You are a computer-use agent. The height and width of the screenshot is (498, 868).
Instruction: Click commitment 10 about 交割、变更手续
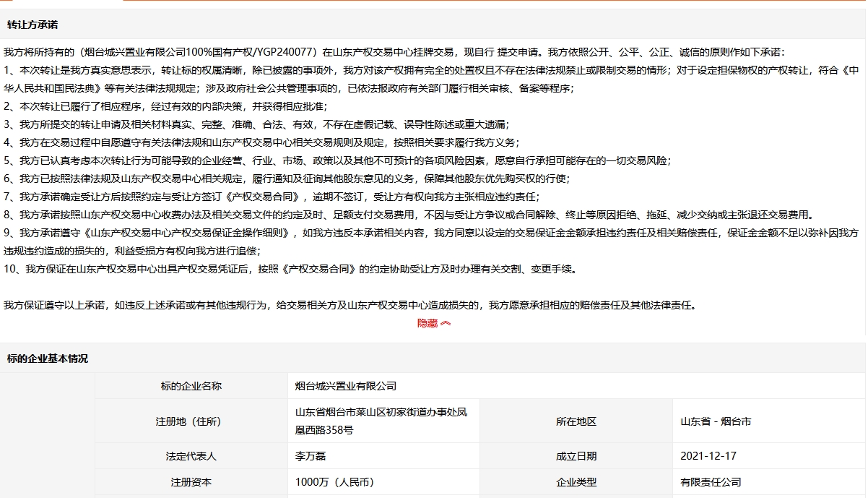(x=290, y=269)
